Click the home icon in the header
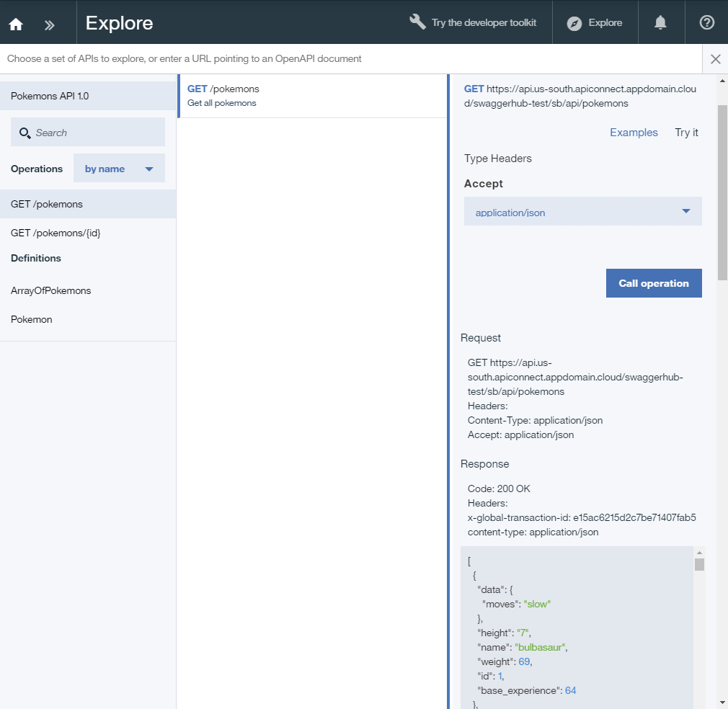The height and width of the screenshot is (709, 728). point(16,23)
